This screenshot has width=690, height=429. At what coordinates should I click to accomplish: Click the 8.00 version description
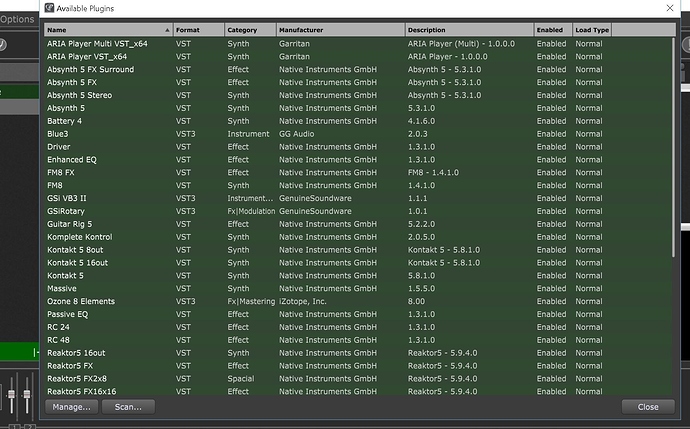click(416, 301)
